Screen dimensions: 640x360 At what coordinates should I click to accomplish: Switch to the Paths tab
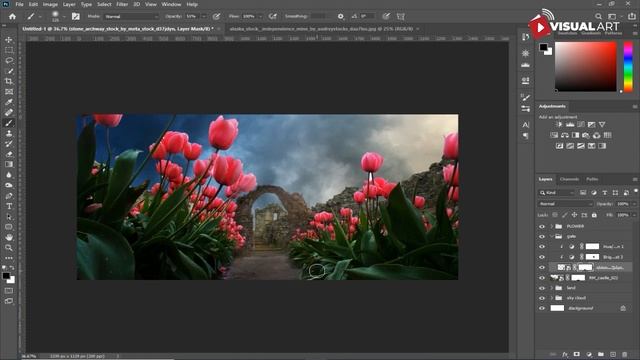click(x=592, y=179)
